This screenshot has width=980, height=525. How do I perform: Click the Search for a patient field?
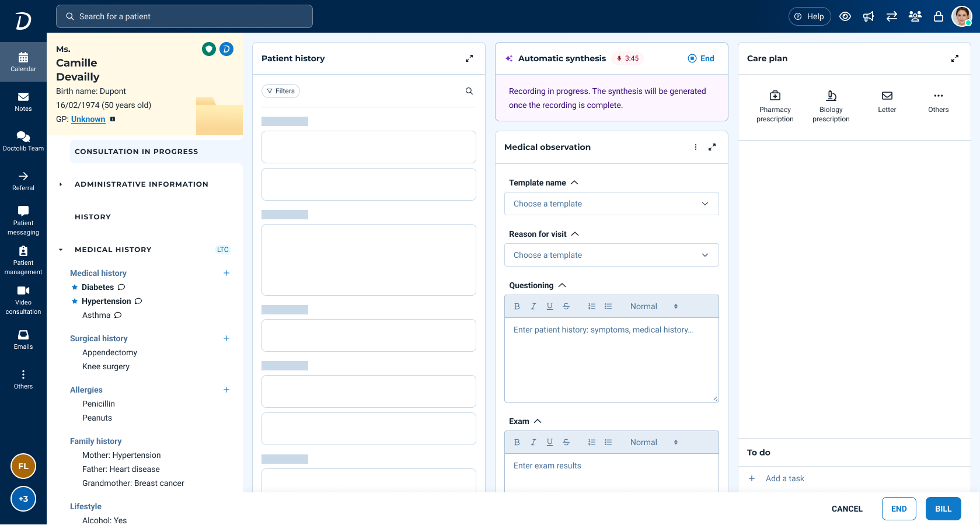click(x=184, y=16)
